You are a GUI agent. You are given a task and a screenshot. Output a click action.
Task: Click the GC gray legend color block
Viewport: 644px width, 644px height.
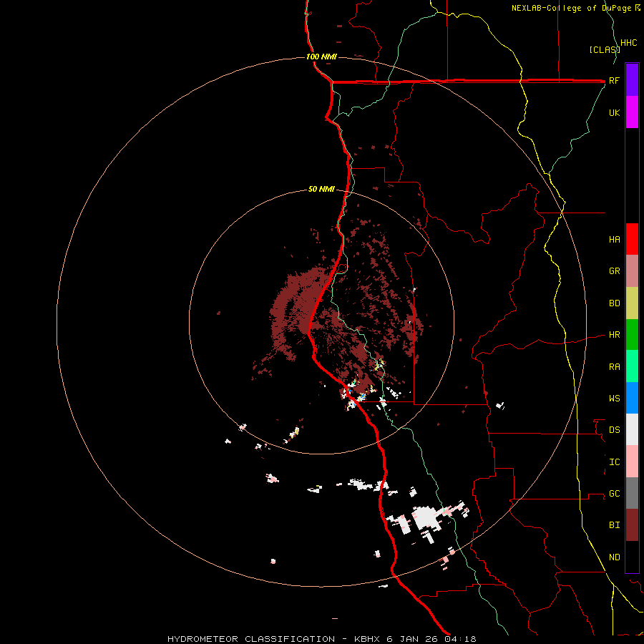632,493
